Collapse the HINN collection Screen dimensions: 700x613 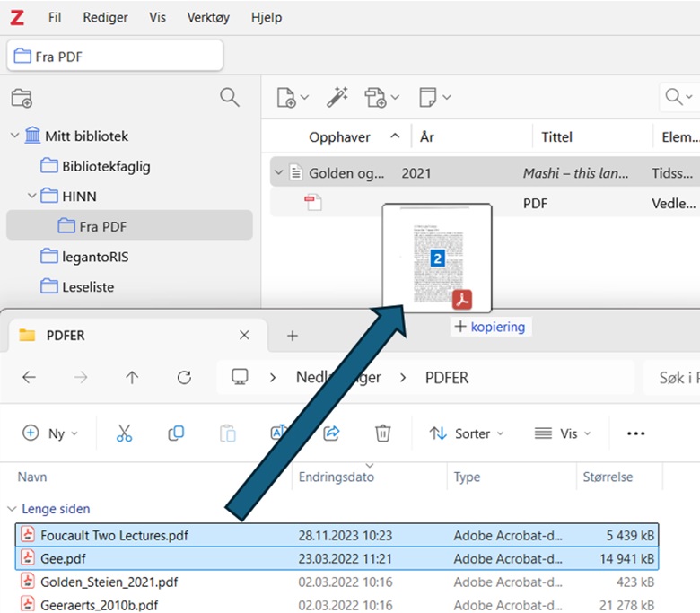31,196
